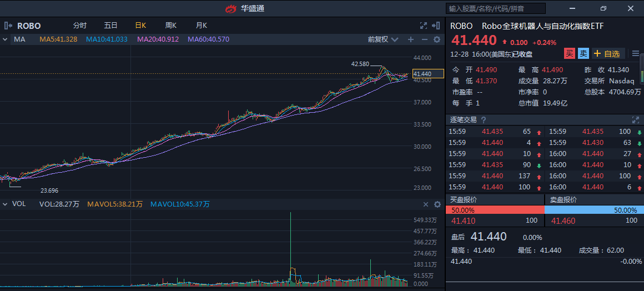Expand the K-line chart to fullscreen
This screenshot has width=644, height=291.
tap(424, 26)
